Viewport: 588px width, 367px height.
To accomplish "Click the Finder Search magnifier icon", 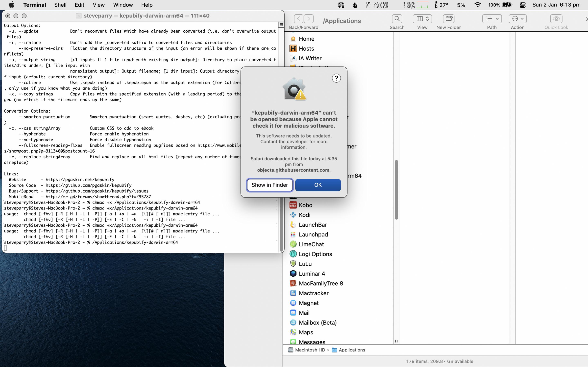I will tap(397, 19).
